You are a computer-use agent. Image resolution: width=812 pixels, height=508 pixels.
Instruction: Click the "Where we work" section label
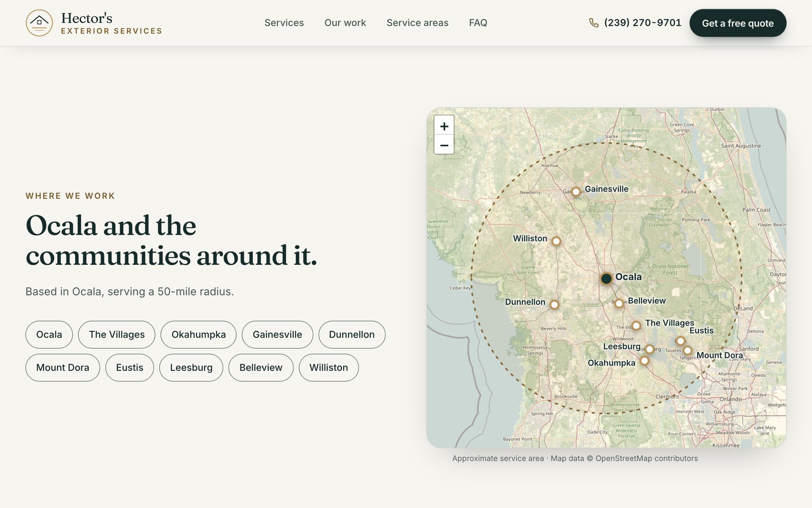[x=71, y=196]
